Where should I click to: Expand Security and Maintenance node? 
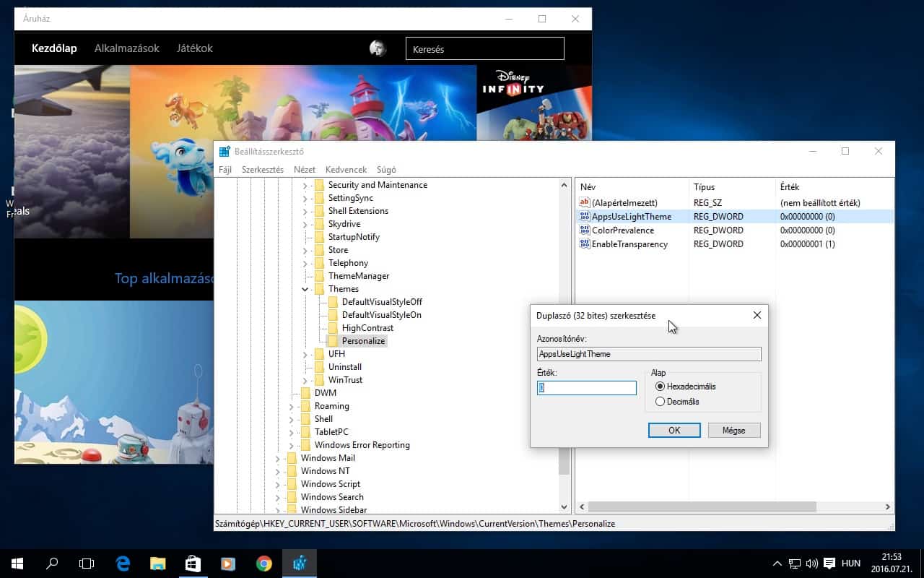(x=305, y=185)
